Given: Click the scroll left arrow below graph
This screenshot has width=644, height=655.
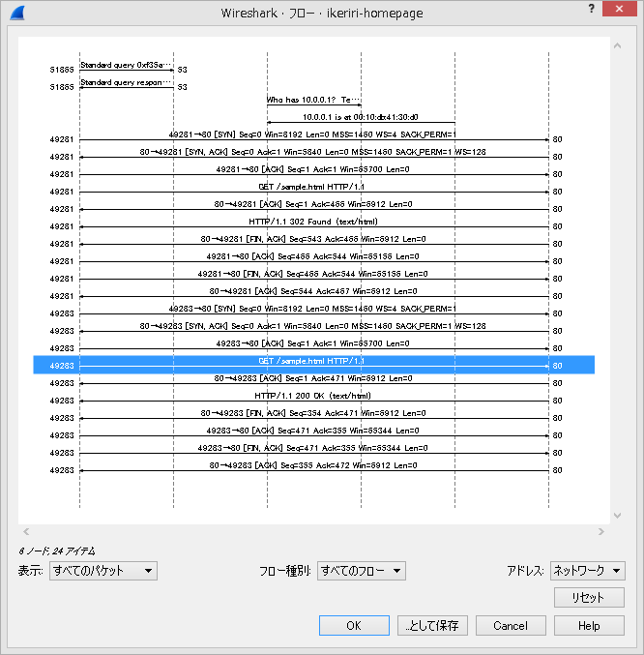Looking at the screenshot, I should 26,531.
